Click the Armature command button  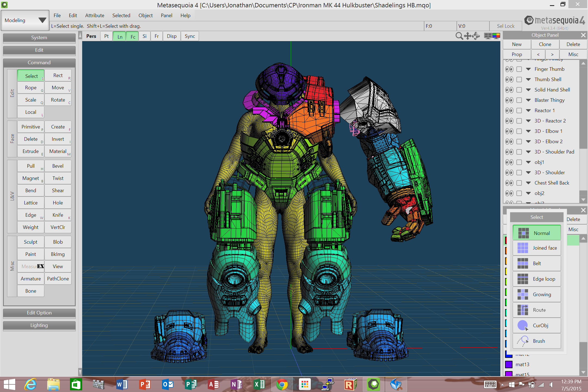pos(31,279)
